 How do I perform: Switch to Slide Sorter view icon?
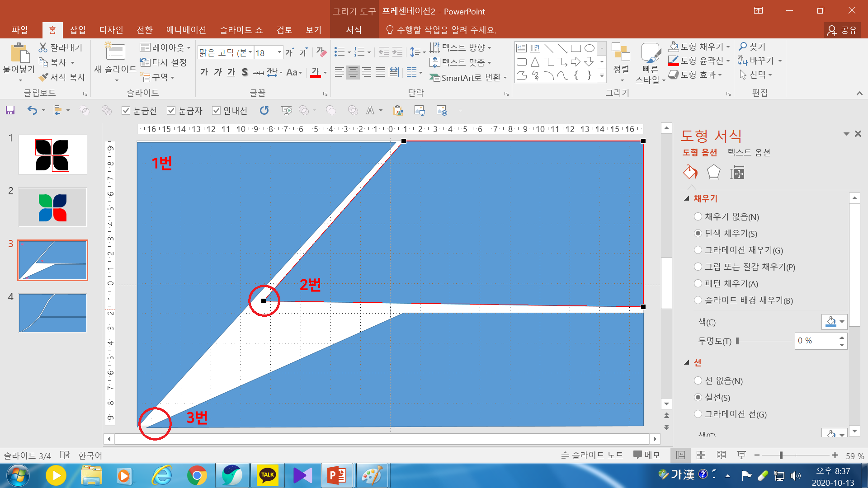pyautogui.click(x=701, y=455)
